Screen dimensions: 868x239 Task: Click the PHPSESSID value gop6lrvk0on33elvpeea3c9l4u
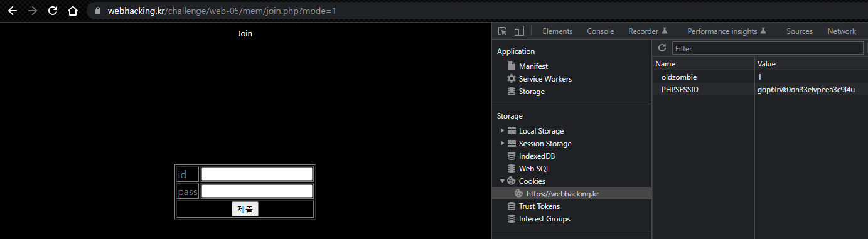[806, 90]
